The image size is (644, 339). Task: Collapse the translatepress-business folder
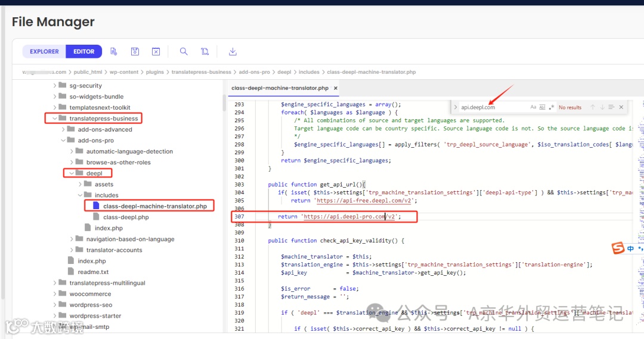click(55, 118)
